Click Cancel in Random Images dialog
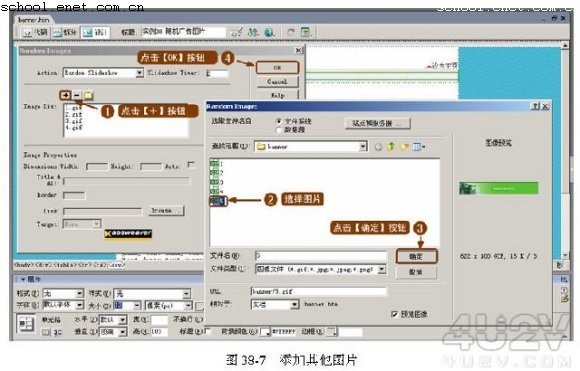The height and width of the screenshot is (371, 580). click(x=277, y=81)
